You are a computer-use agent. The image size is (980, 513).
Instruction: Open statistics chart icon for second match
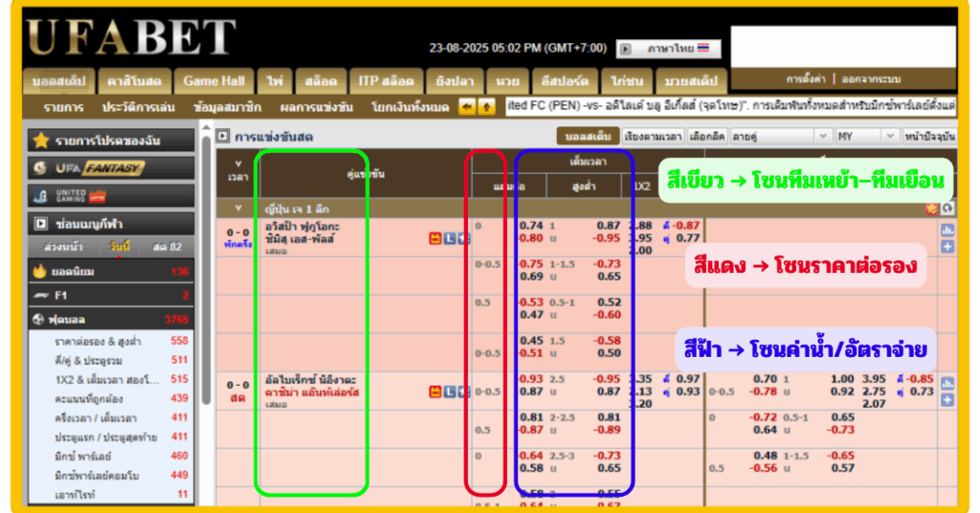pos(947,384)
